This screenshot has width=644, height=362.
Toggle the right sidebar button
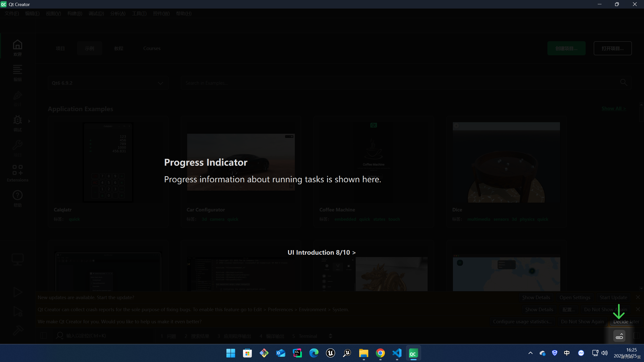[x=637, y=336]
